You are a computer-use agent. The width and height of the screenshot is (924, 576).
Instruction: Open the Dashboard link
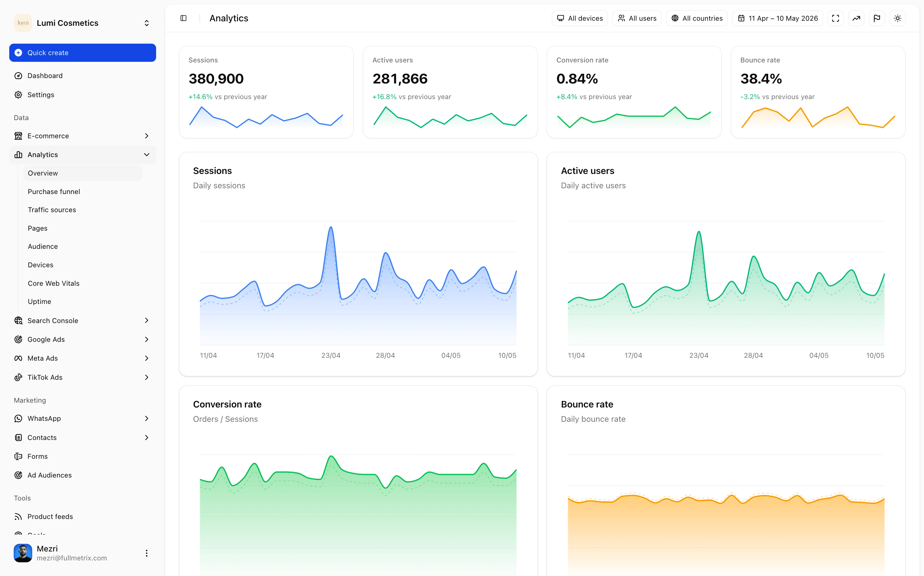click(x=83, y=76)
